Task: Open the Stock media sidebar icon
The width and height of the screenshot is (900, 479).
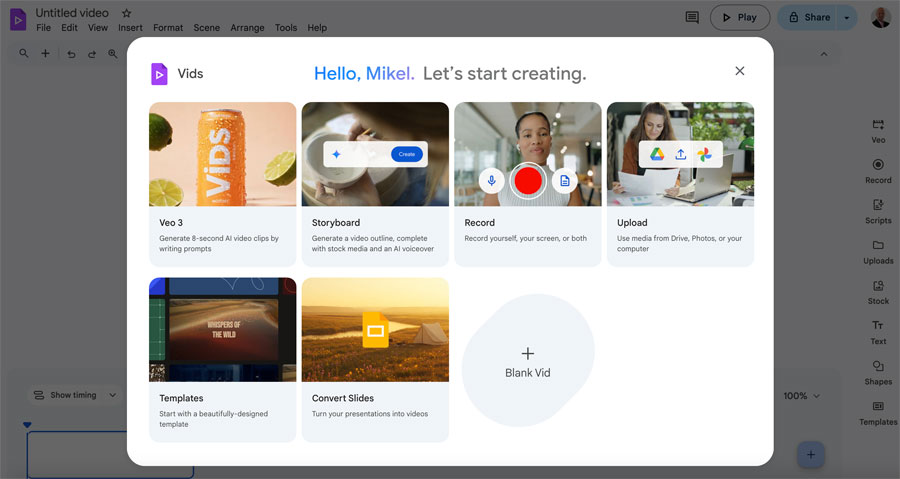Action: point(878,292)
